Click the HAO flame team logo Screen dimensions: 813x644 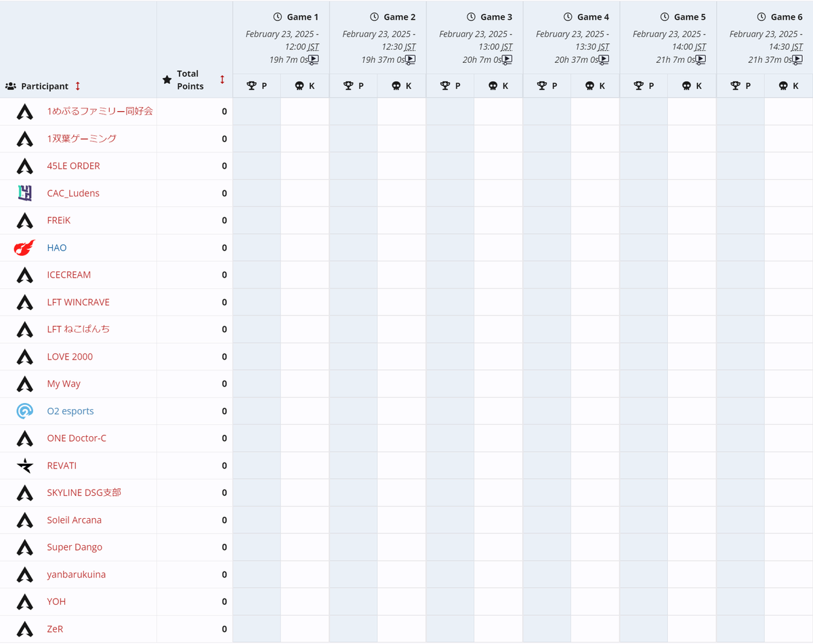[x=24, y=248]
